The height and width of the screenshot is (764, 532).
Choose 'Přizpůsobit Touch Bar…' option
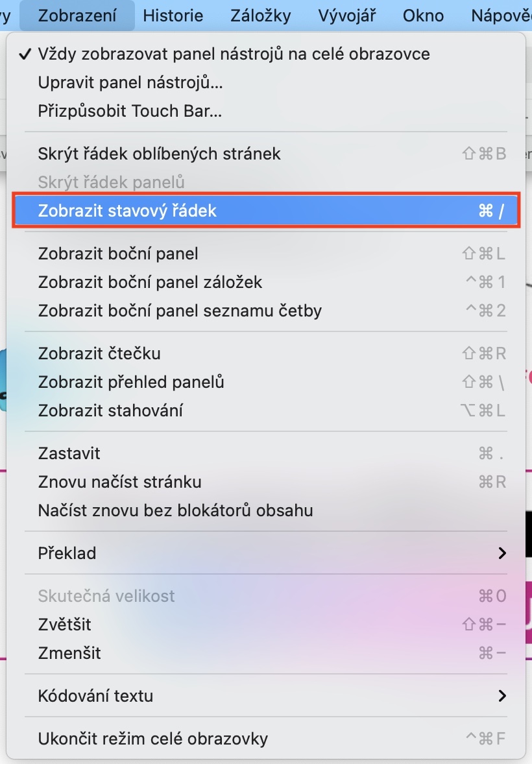coord(130,111)
